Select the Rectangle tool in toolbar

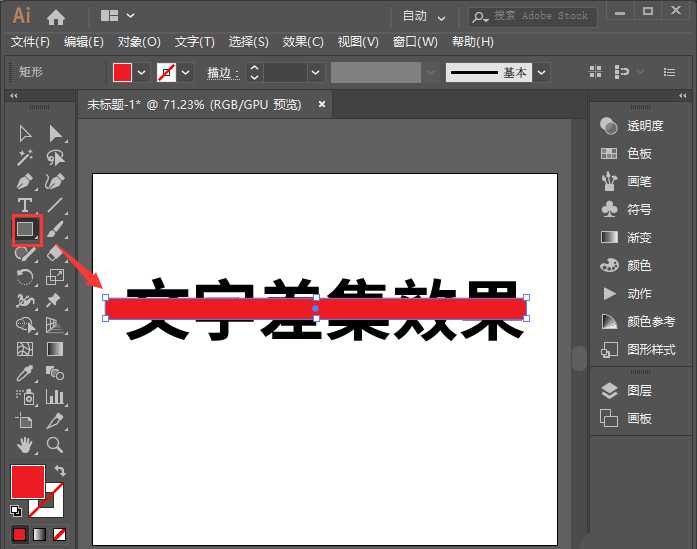pyautogui.click(x=25, y=229)
